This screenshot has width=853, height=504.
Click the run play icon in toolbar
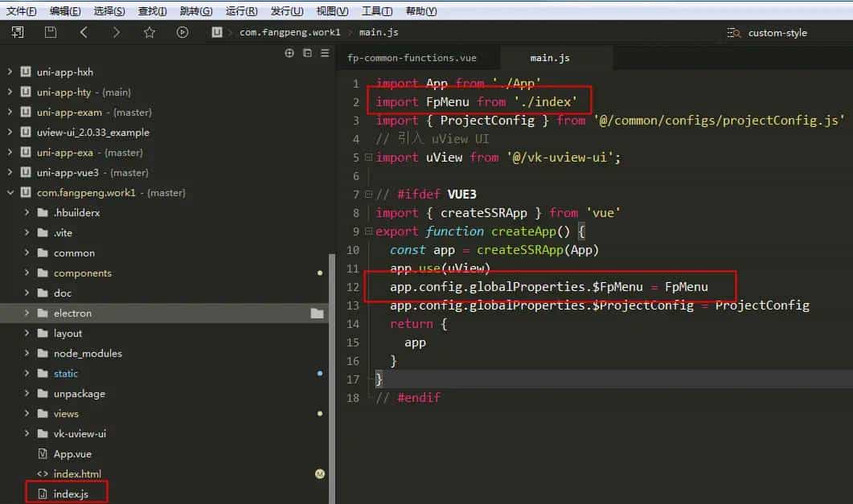pyautogui.click(x=182, y=32)
